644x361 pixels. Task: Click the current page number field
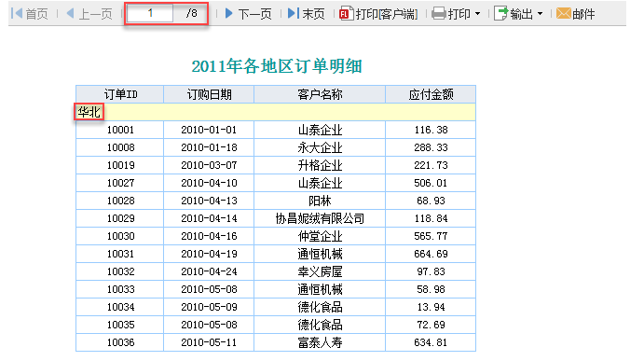150,14
